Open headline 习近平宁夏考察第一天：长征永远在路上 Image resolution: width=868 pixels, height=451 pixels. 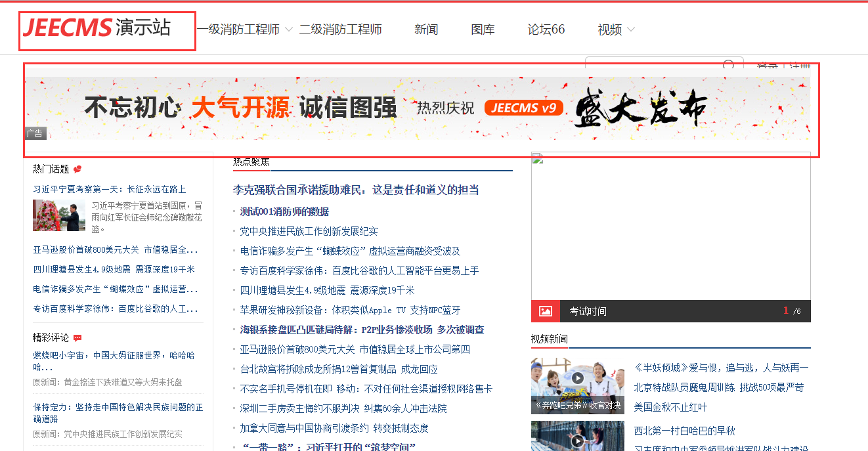pos(110,189)
